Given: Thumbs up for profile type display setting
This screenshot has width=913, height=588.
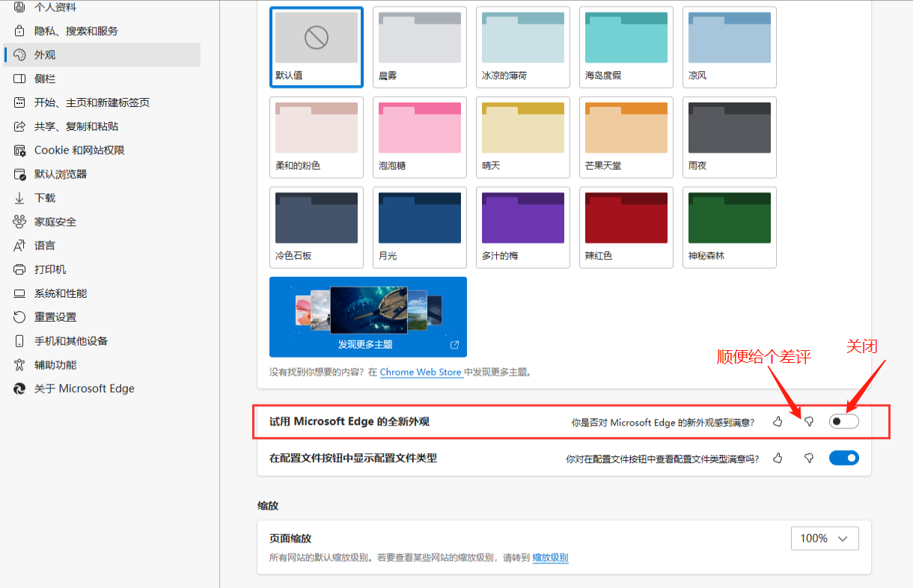Looking at the screenshot, I should click(778, 458).
